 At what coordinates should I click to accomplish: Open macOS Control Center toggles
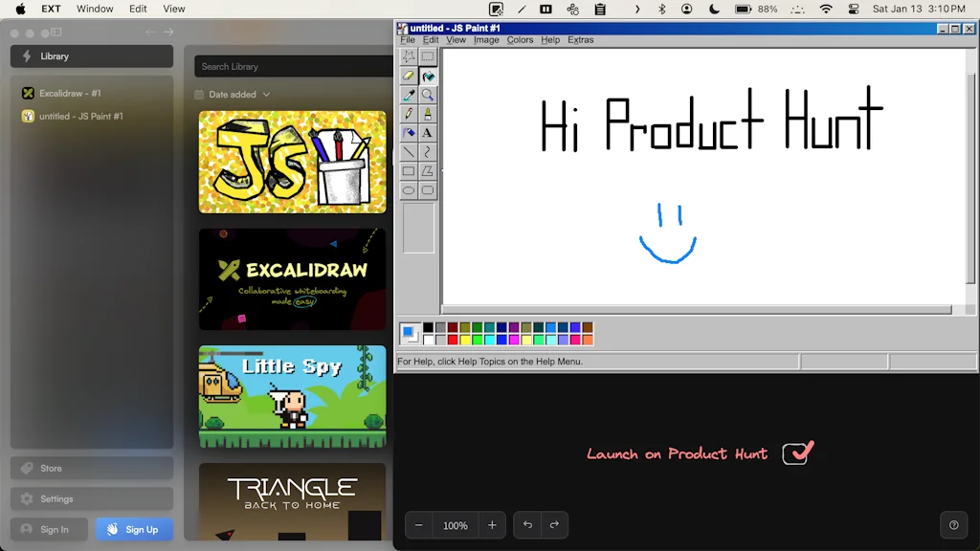[854, 9]
